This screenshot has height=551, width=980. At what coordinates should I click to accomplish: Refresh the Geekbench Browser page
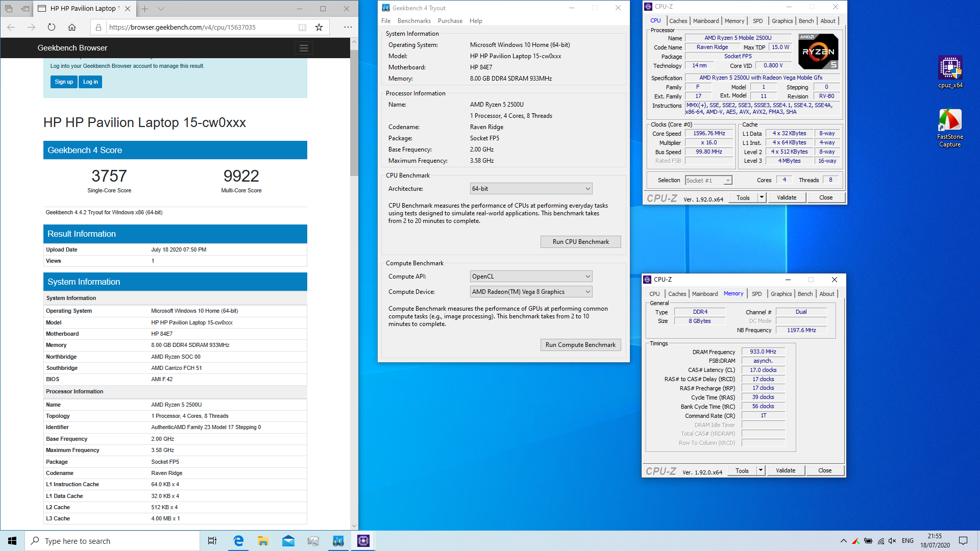click(x=51, y=27)
